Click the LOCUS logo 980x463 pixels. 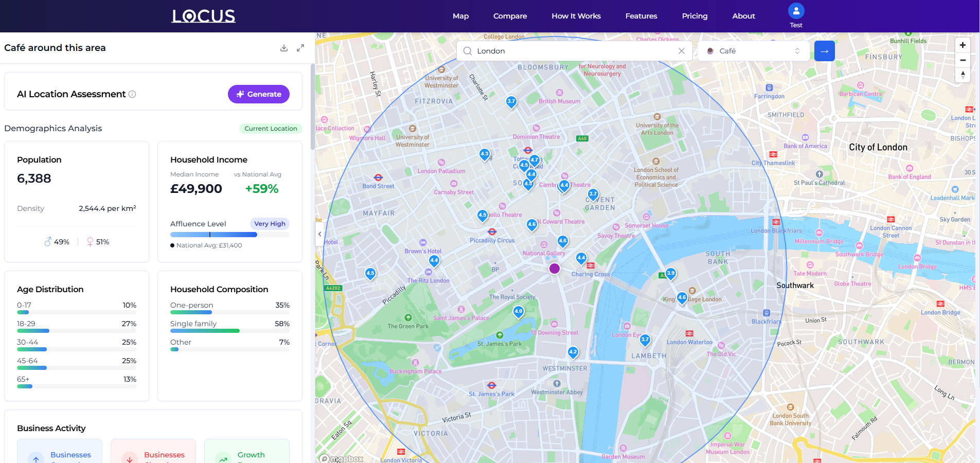[204, 16]
